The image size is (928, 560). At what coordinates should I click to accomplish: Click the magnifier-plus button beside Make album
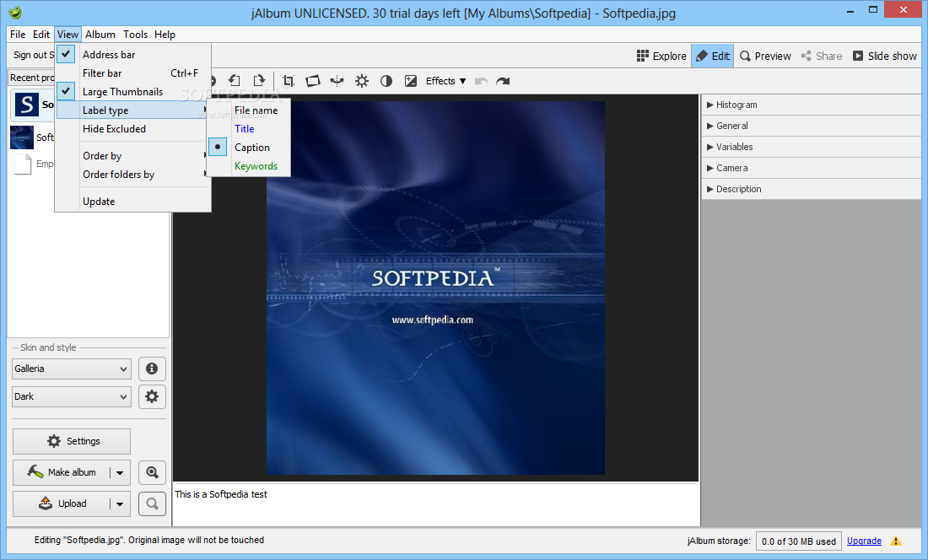[x=152, y=472]
